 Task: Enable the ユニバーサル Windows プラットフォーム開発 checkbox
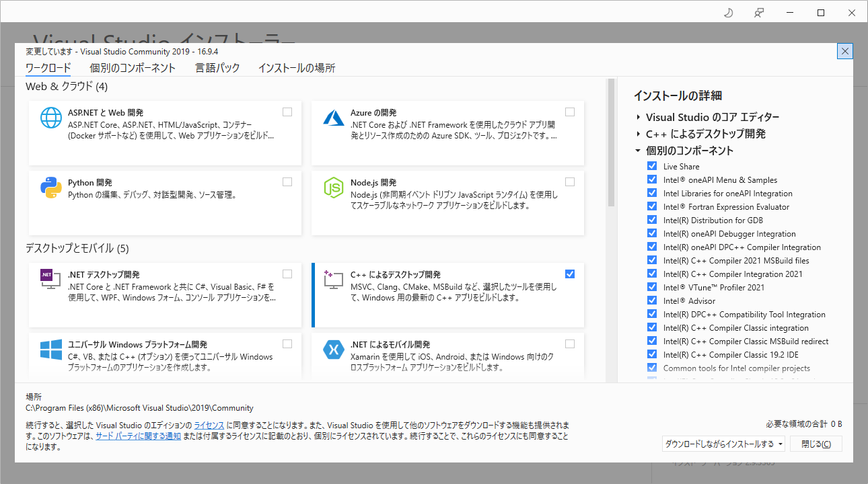[287, 344]
